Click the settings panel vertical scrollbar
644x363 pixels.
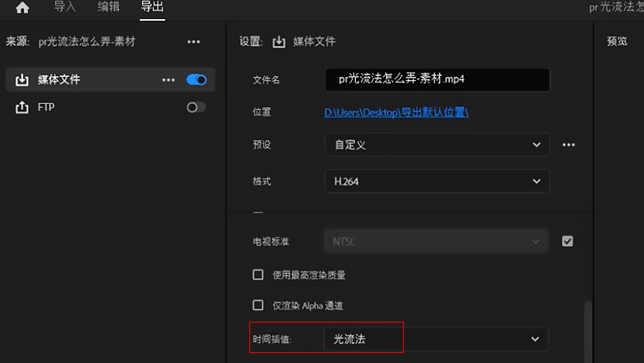(588, 332)
